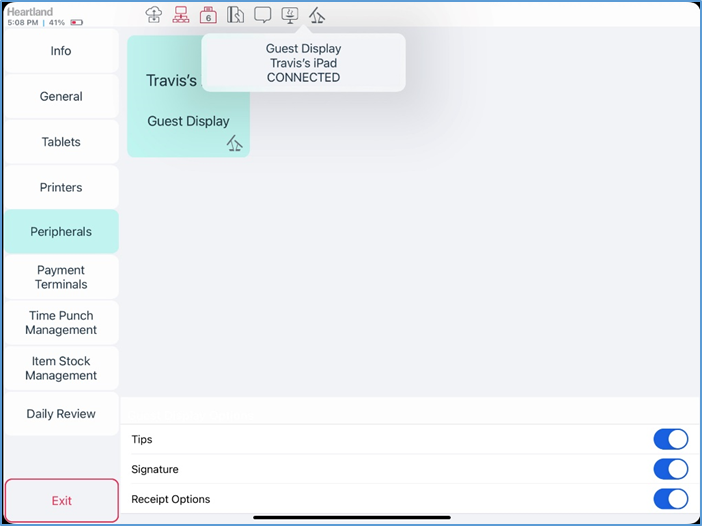Tap the red printer queue icon showing 6
This screenshot has height=526, width=702.
(x=208, y=14)
